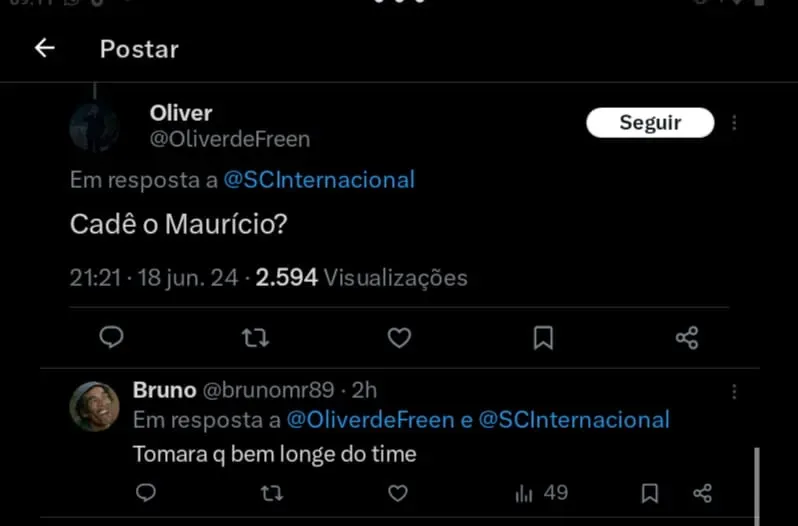This screenshot has width=798, height=526.
Task: Repost Bruno's reply
Action: coord(271,493)
